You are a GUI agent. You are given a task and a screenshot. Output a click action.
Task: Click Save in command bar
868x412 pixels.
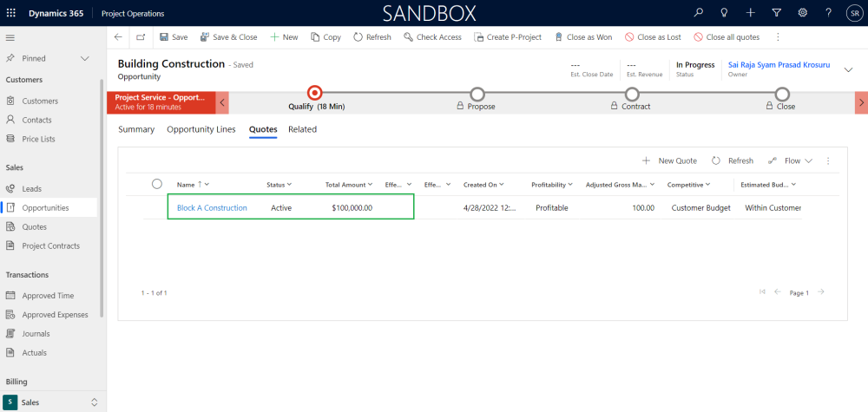(174, 37)
